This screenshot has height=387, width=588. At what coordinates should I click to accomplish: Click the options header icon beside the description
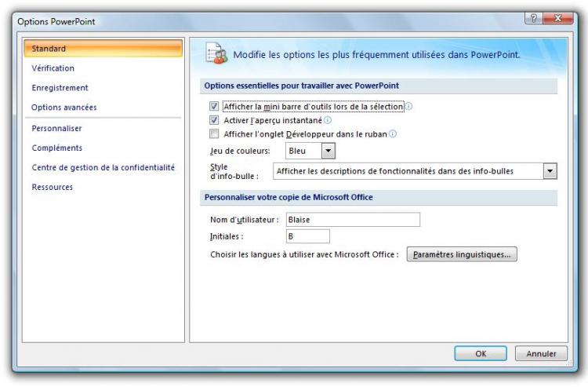[x=216, y=53]
